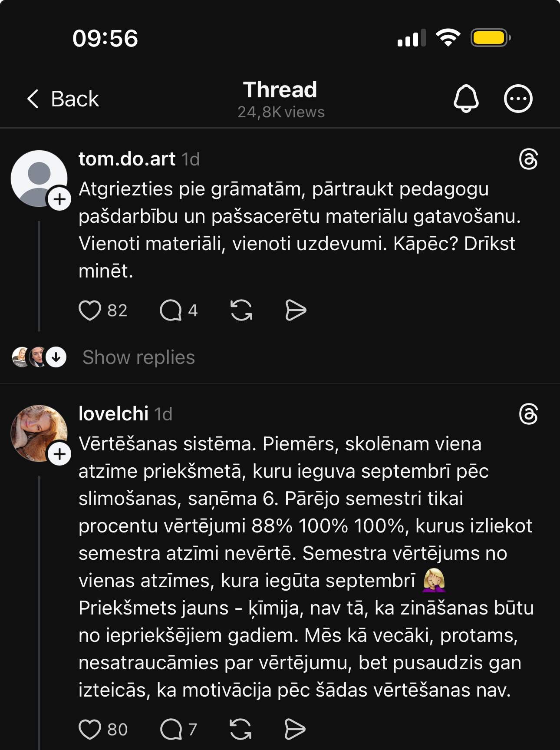Tap Threads logo on tom.do.art's post

pos(528,159)
